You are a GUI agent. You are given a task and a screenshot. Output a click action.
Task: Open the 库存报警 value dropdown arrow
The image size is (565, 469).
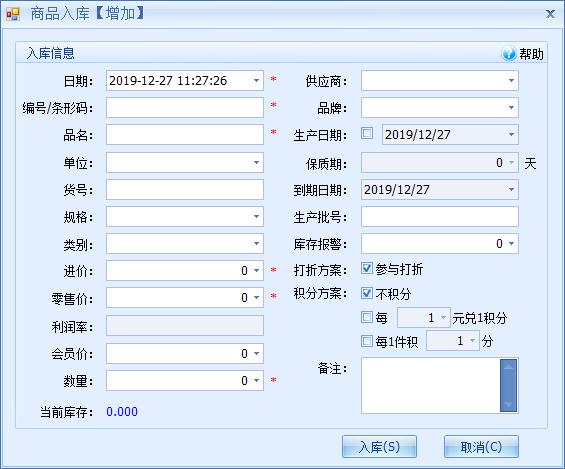point(511,244)
